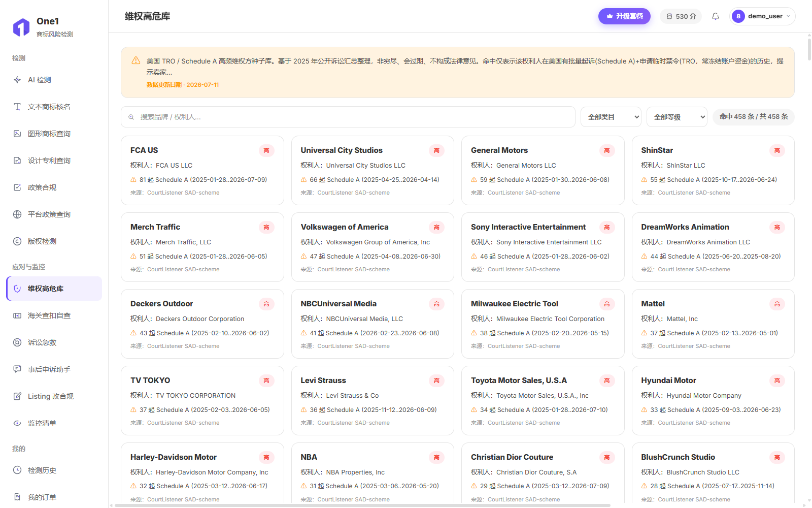This screenshot has width=812, height=508.
Task: Go to 文本商标核名 page
Action: coord(54,107)
